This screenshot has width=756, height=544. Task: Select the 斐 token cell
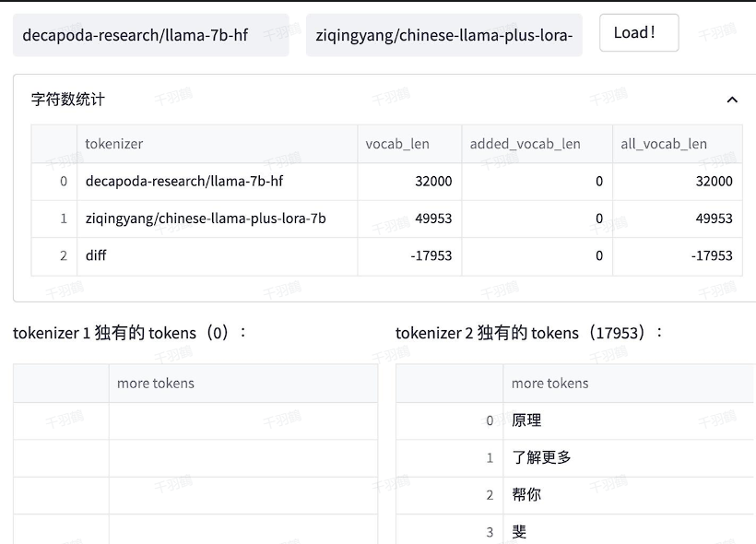point(628,529)
